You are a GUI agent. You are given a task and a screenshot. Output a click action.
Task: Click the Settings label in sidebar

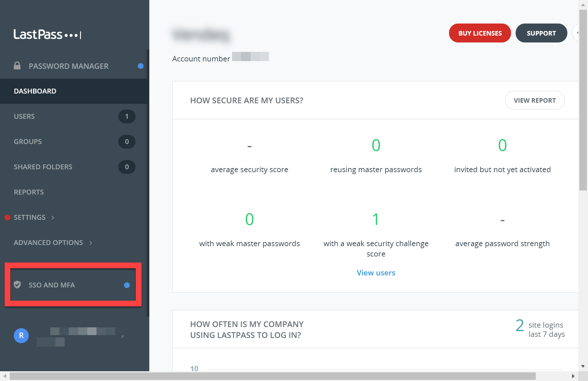(30, 217)
